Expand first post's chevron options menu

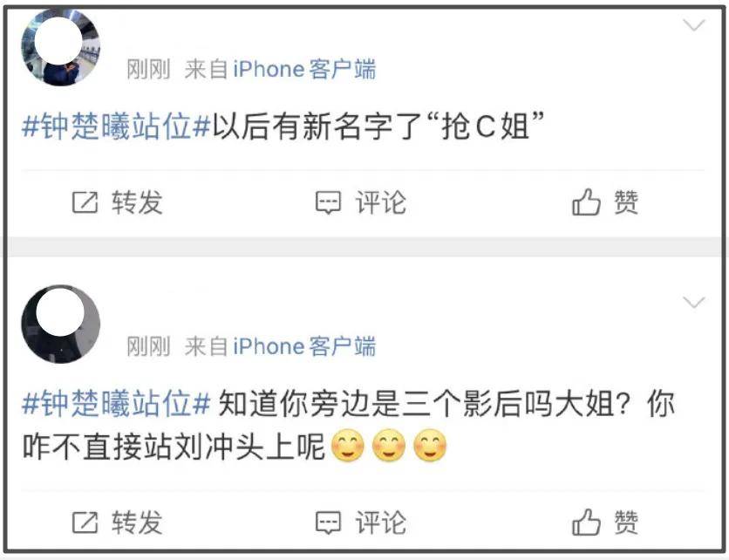pyautogui.click(x=694, y=24)
